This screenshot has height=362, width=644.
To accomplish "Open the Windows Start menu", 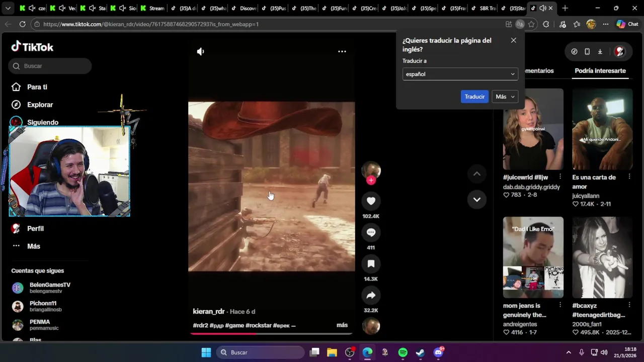I will tap(206, 352).
